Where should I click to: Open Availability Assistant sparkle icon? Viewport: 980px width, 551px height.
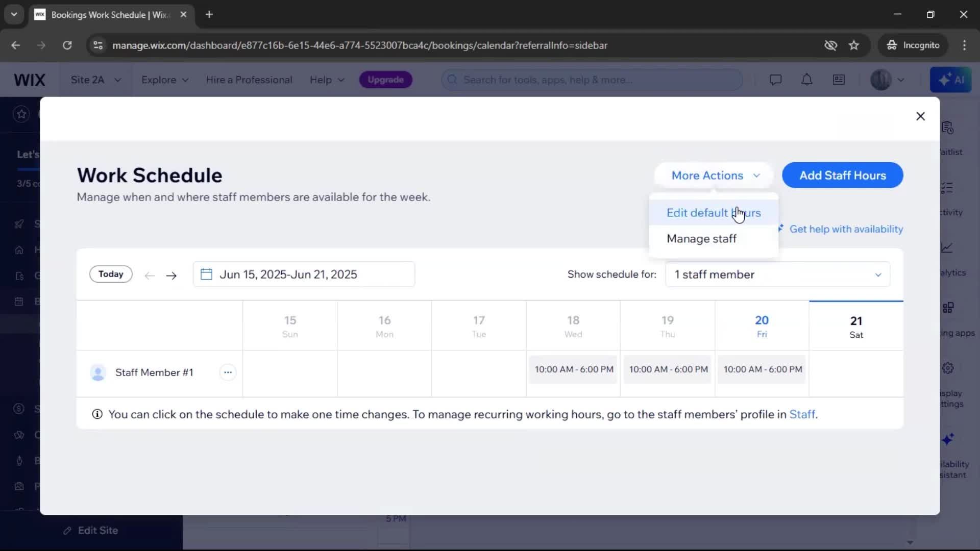(948, 439)
